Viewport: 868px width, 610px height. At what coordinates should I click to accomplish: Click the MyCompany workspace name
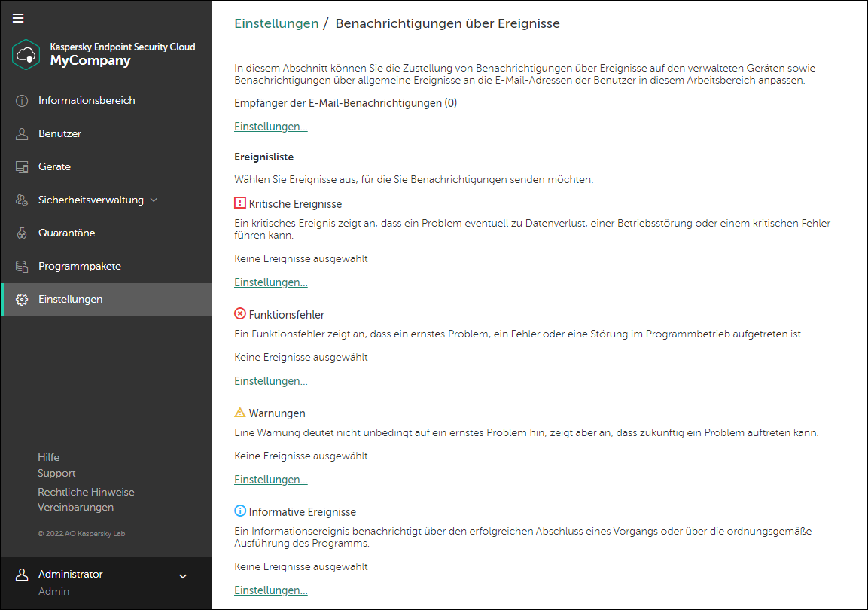(90, 61)
